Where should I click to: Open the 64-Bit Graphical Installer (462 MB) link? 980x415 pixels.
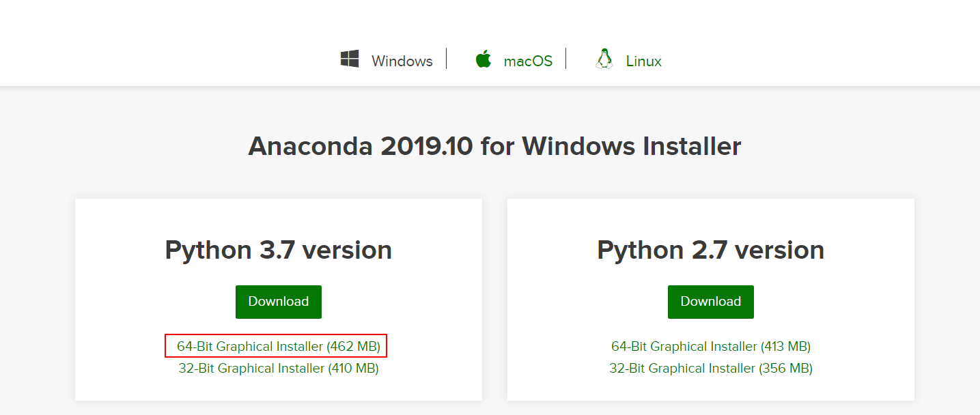point(278,346)
